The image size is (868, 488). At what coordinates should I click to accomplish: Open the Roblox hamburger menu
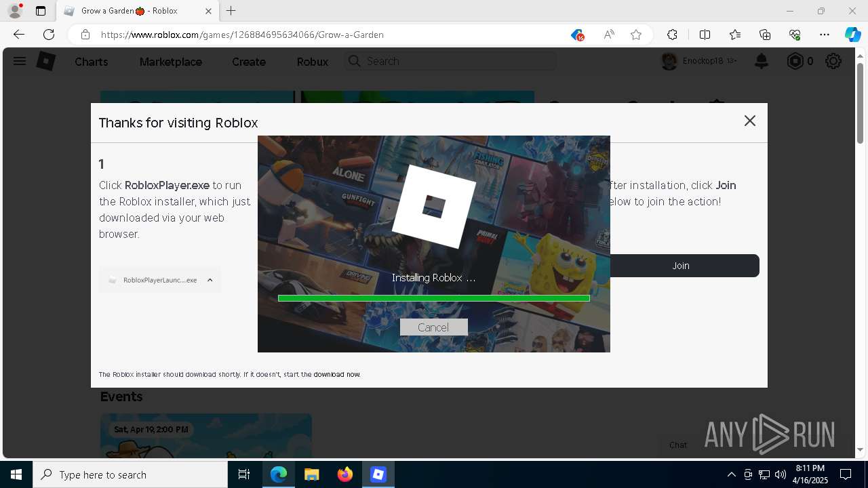[20, 61]
